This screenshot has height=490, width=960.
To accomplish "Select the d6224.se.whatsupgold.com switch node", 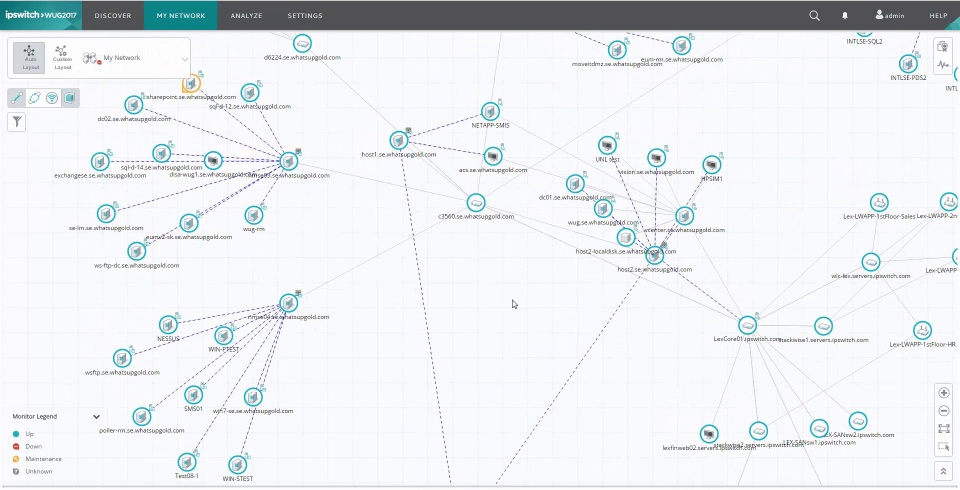I will pos(302,43).
